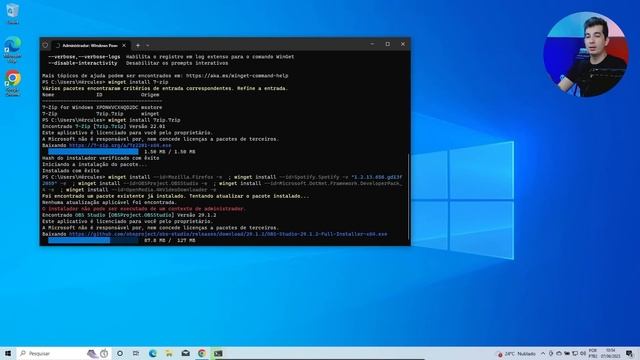Click the volume icon in the system tray
Image resolution: width=640 pixels, height=360 pixels.
(582, 354)
